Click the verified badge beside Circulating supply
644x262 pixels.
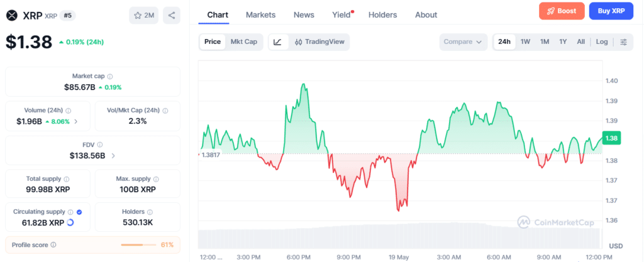click(79, 212)
